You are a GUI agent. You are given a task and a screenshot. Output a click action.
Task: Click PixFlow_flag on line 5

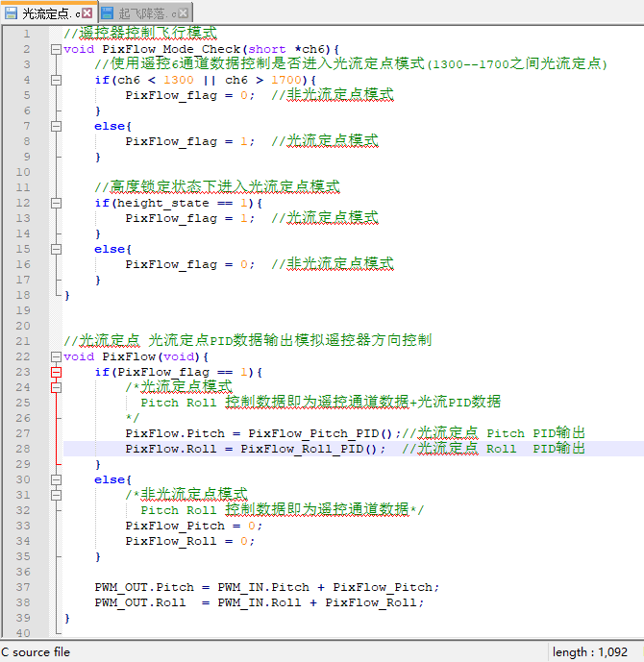tap(171, 96)
